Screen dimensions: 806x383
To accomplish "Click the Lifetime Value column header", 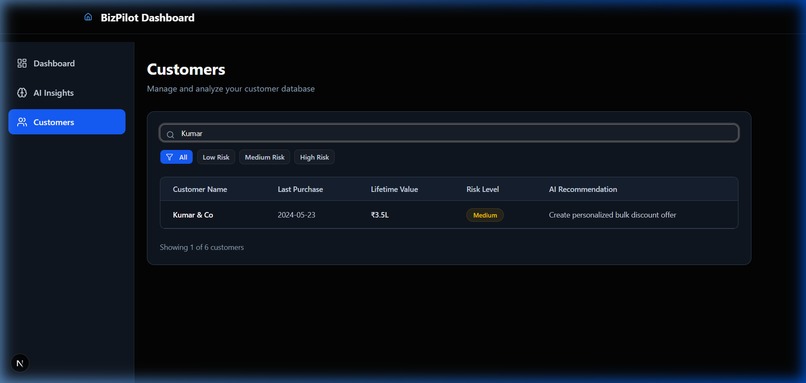I will pos(394,189).
